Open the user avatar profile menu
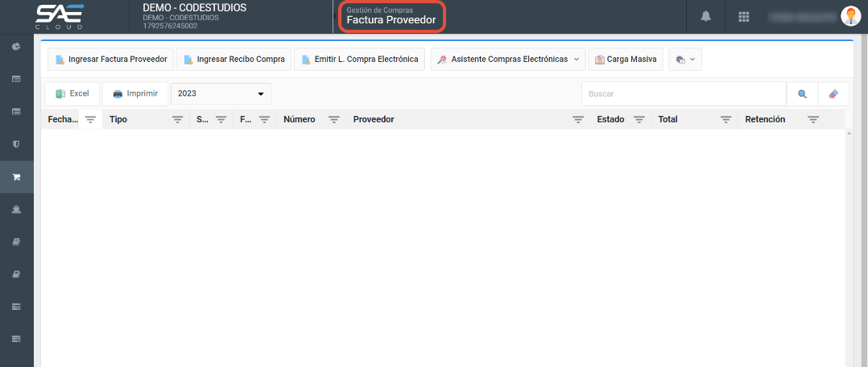 coord(850,17)
